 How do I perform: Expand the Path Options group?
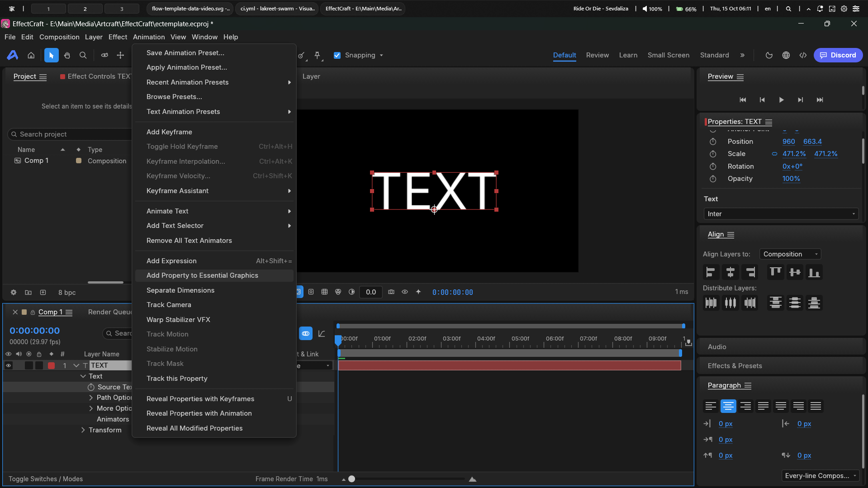coord(91,398)
